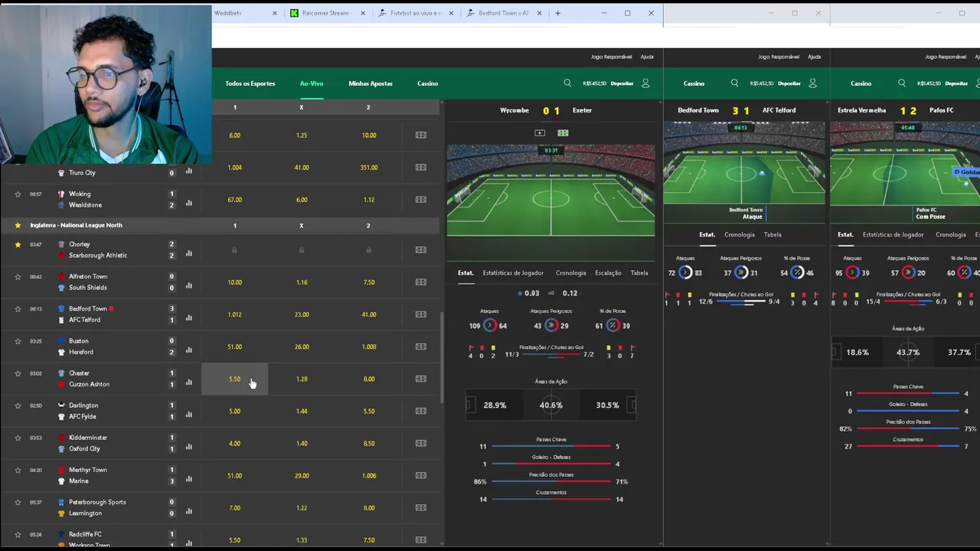Open stats chart icon for Chester match
Screen dimensions: 980x551
[x=188, y=382]
